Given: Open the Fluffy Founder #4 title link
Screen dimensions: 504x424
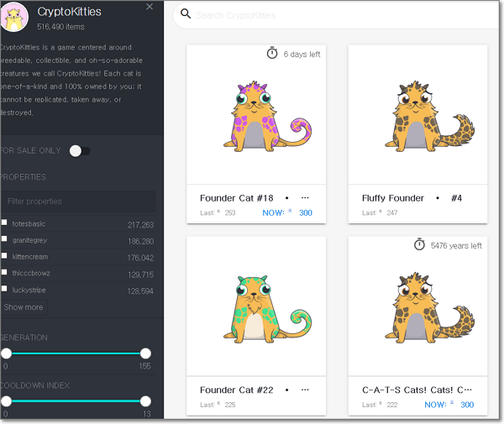Looking at the screenshot, I should pyautogui.click(x=393, y=198).
